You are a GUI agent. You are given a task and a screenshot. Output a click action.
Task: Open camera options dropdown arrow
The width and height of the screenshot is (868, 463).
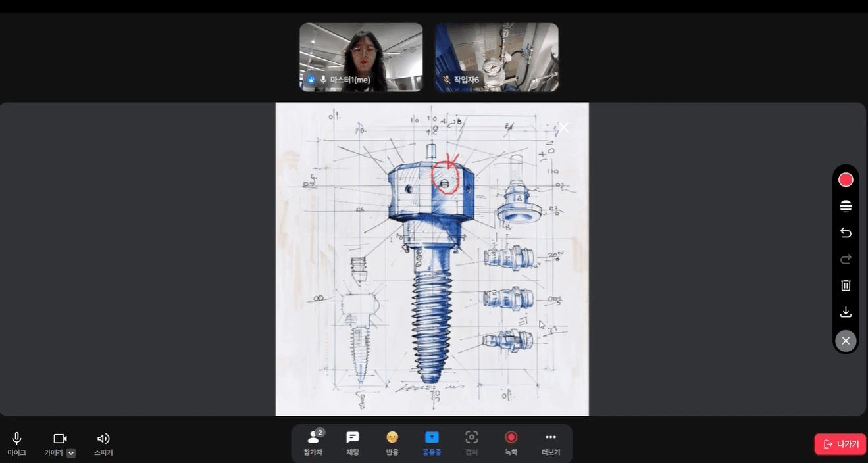tap(71, 452)
